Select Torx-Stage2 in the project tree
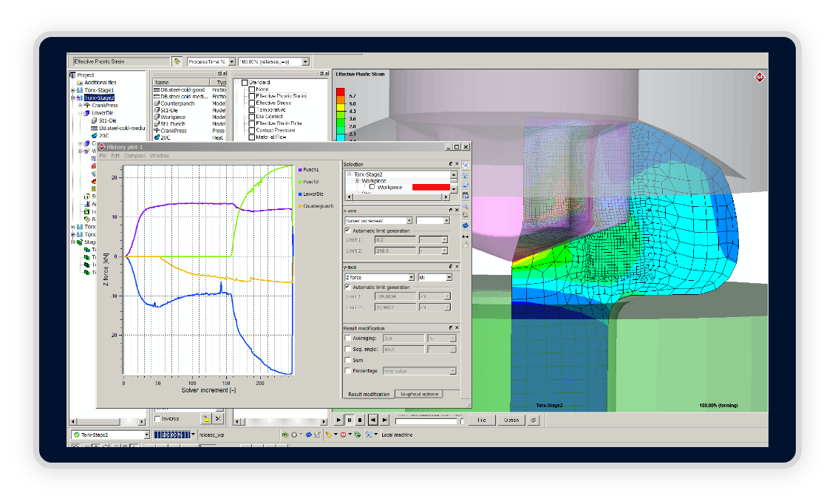This screenshot has height=504, width=835. [x=99, y=98]
